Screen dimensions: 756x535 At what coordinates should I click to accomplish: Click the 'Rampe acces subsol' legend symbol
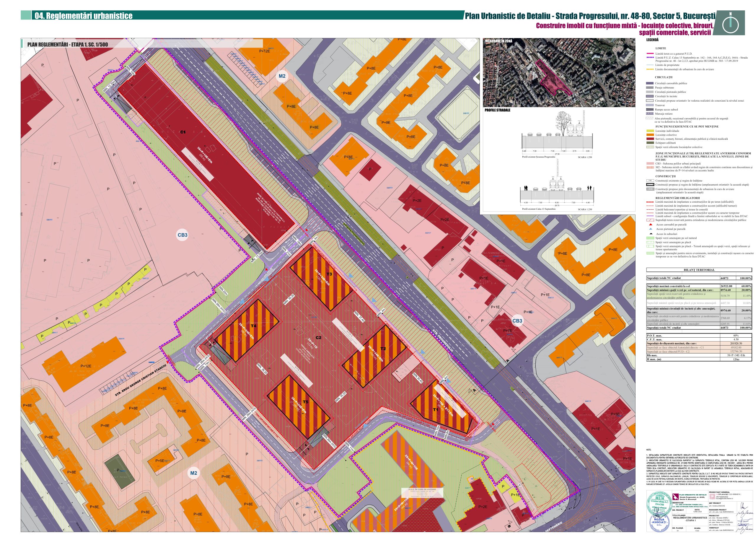(649, 109)
